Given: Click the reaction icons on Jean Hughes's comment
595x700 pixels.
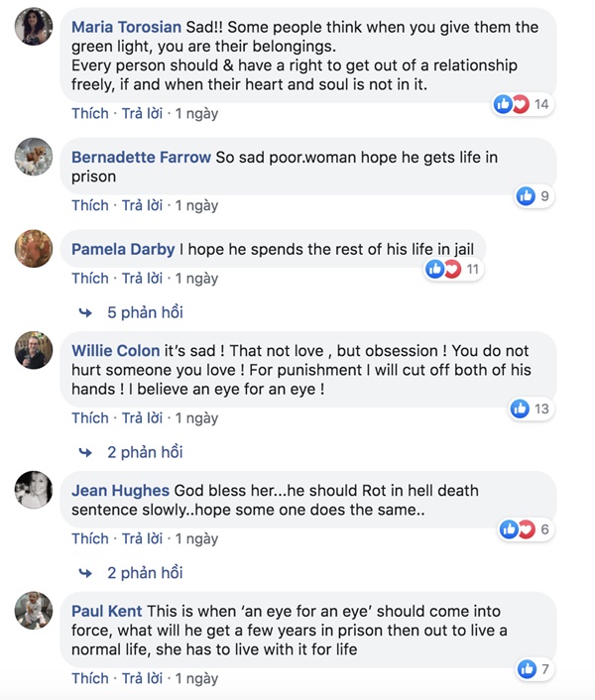Looking at the screenshot, I should point(517,529).
